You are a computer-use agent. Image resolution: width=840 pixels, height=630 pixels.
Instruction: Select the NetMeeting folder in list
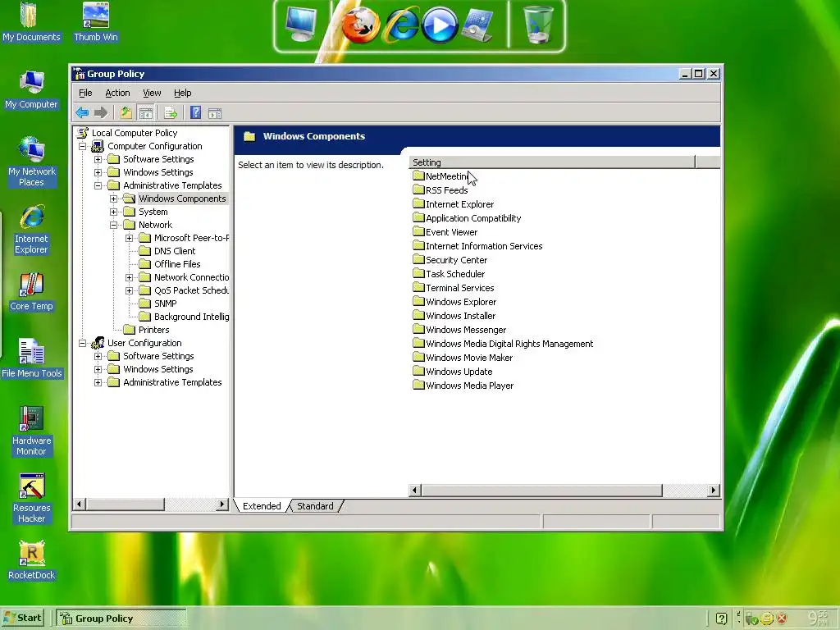(x=441, y=176)
